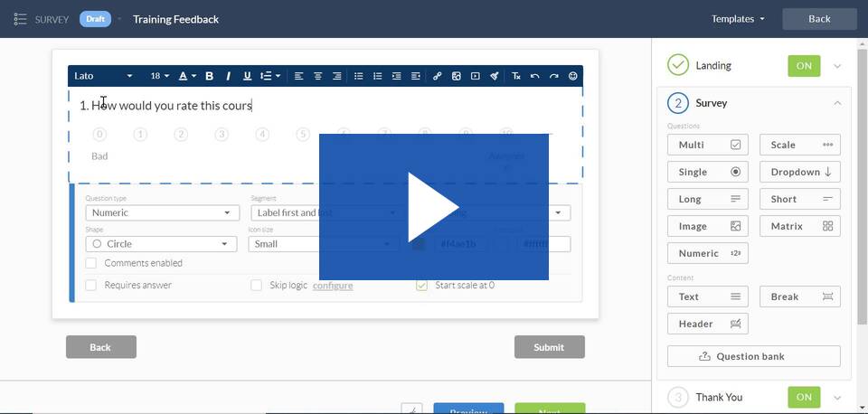Redo the last edit

[x=553, y=76]
